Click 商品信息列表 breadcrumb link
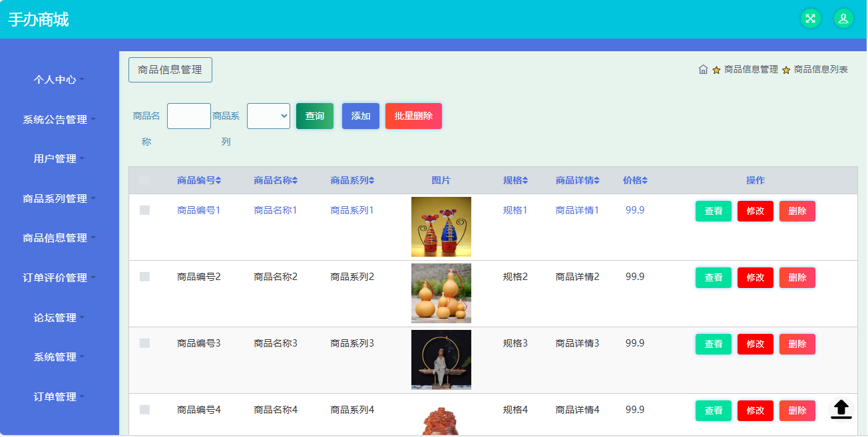The width and height of the screenshot is (868, 437). (821, 69)
